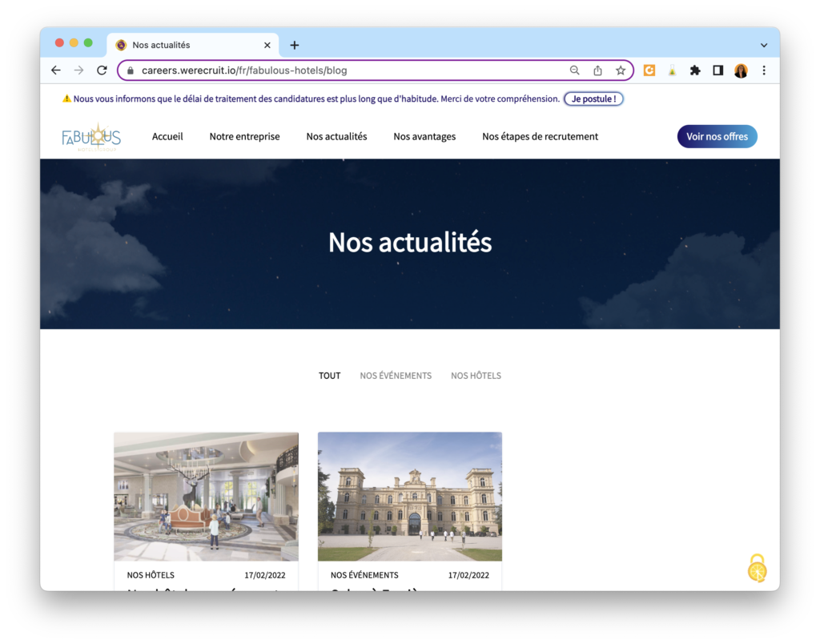Select the Nos actualités browser tab
The height and width of the screenshot is (644, 820).
tap(193, 45)
